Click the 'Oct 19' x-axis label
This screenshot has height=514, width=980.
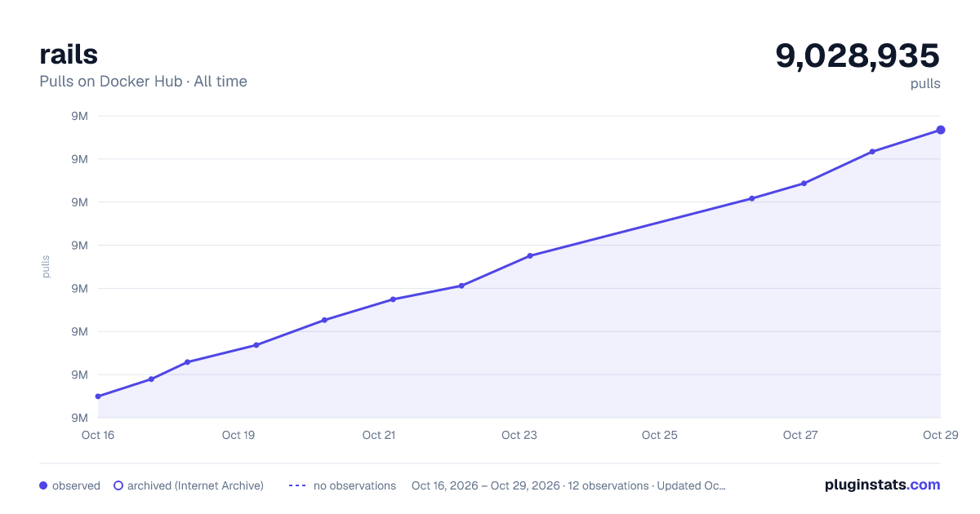coord(238,435)
